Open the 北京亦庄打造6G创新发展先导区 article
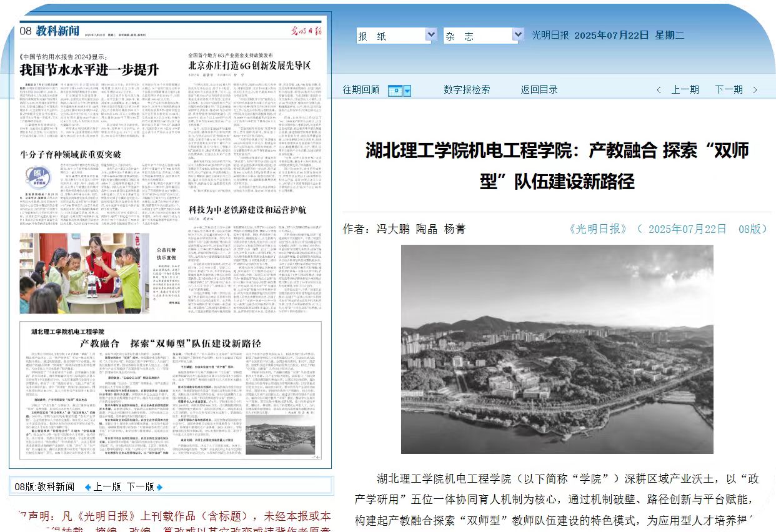The width and height of the screenshot is (776, 532). 249,66
